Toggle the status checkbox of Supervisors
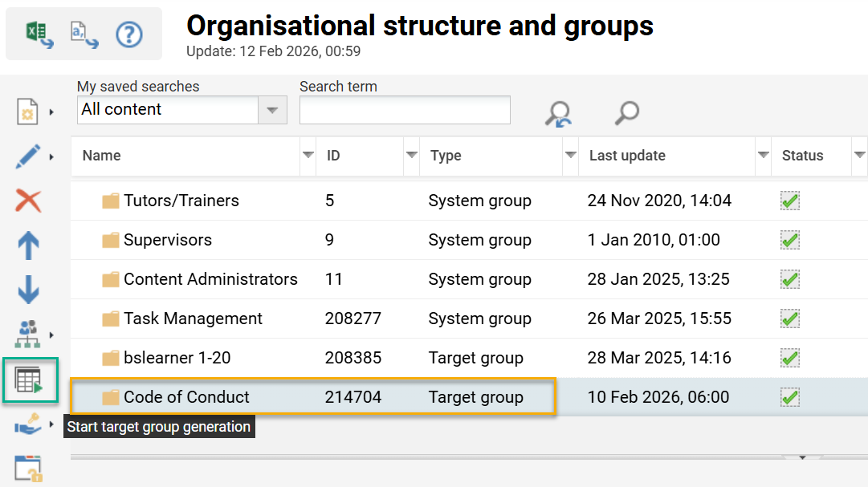 point(789,239)
